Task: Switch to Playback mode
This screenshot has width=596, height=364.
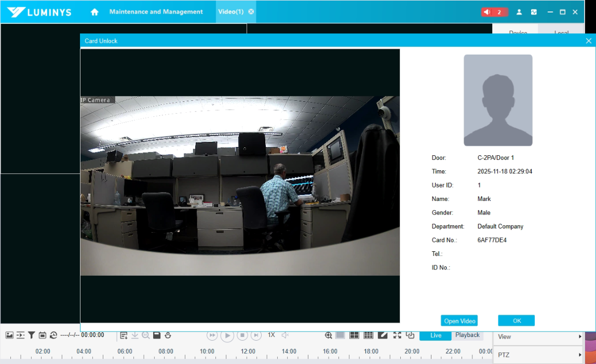Action: (467, 335)
